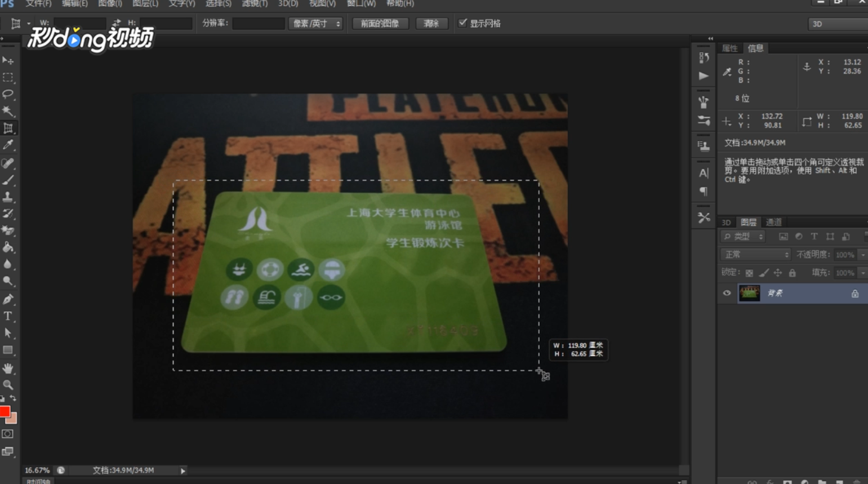
Task: Open the 3D workspace switcher dropdown
Action: 838,24
